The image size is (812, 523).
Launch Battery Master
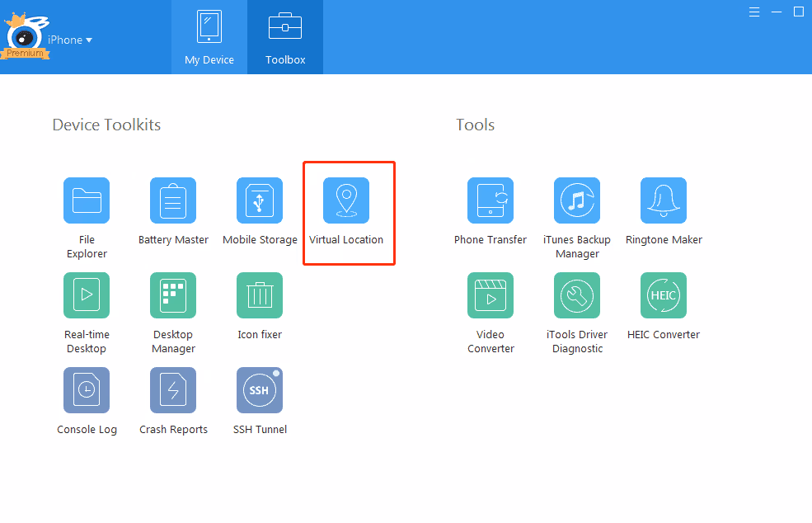[173, 200]
